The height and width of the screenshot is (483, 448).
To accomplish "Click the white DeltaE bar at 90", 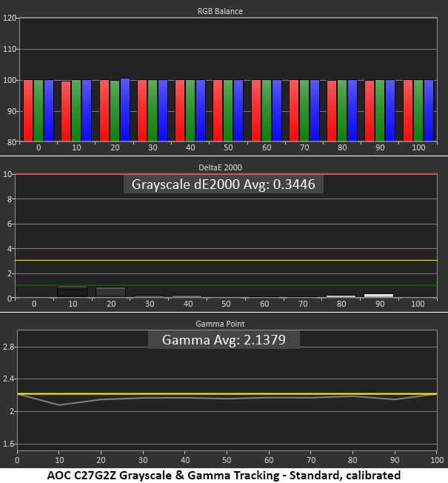I will tap(378, 296).
